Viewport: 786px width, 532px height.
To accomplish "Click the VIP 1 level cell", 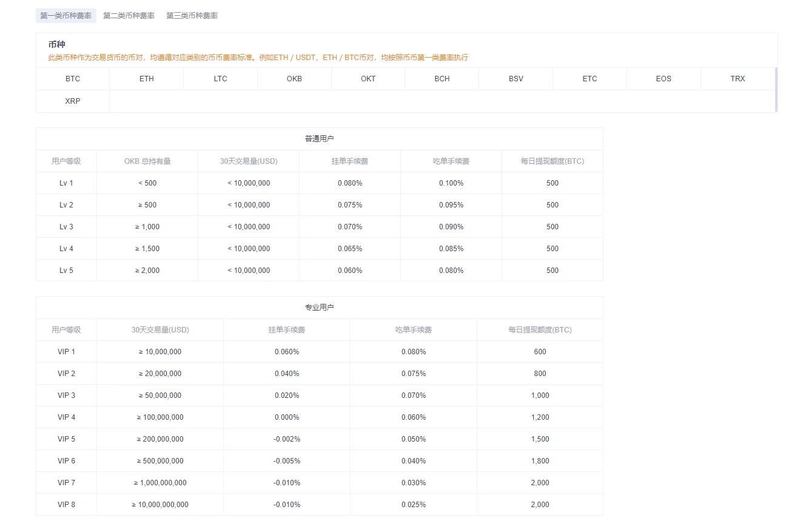I will [x=66, y=352].
